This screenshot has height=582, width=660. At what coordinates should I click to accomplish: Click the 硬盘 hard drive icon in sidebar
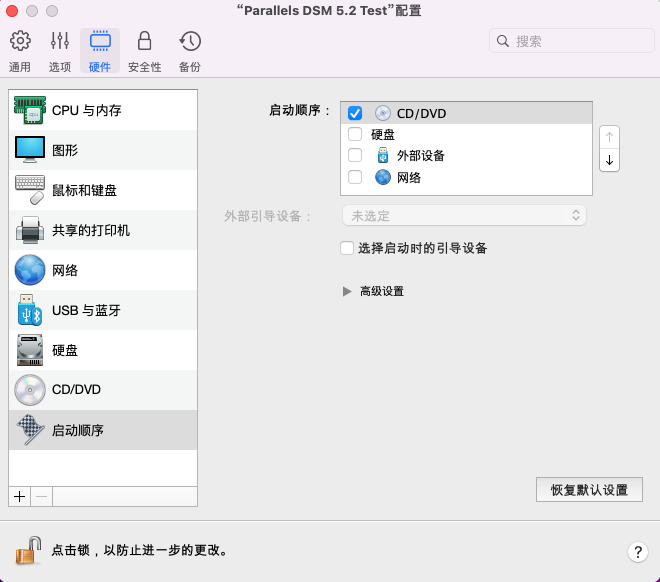click(x=29, y=350)
